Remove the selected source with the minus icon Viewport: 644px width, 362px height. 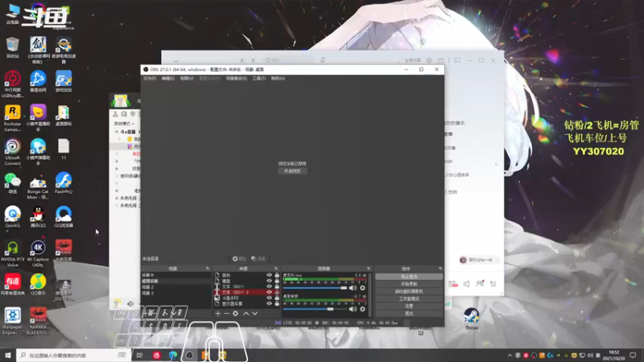(227, 314)
